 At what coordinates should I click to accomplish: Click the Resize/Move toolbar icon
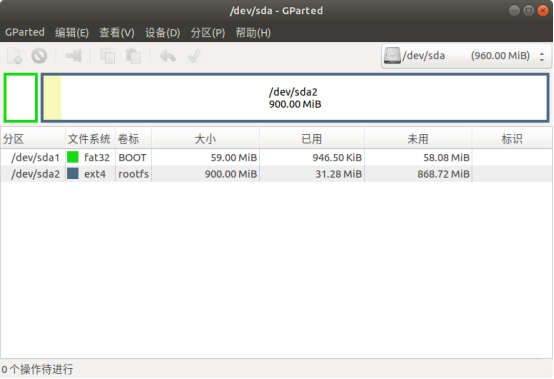(x=73, y=56)
